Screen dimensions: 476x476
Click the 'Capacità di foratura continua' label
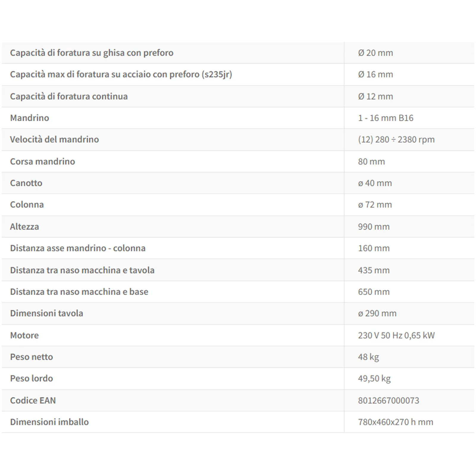click(69, 96)
